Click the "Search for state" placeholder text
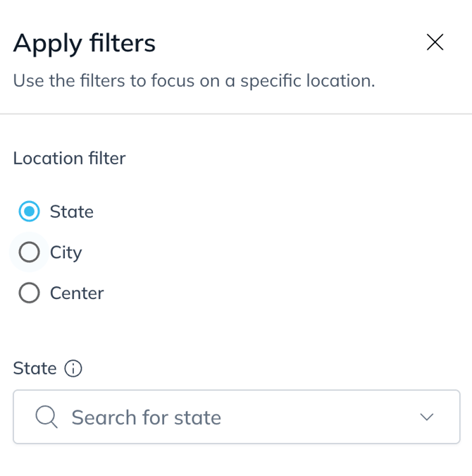This screenshot has height=476, width=472. (x=146, y=417)
